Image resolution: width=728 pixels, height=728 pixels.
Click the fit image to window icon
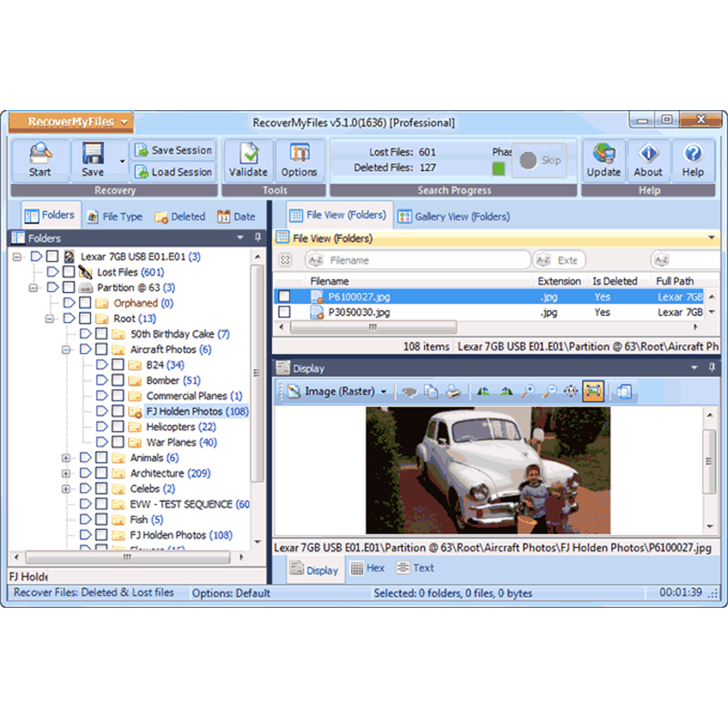(x=593, y=391)
